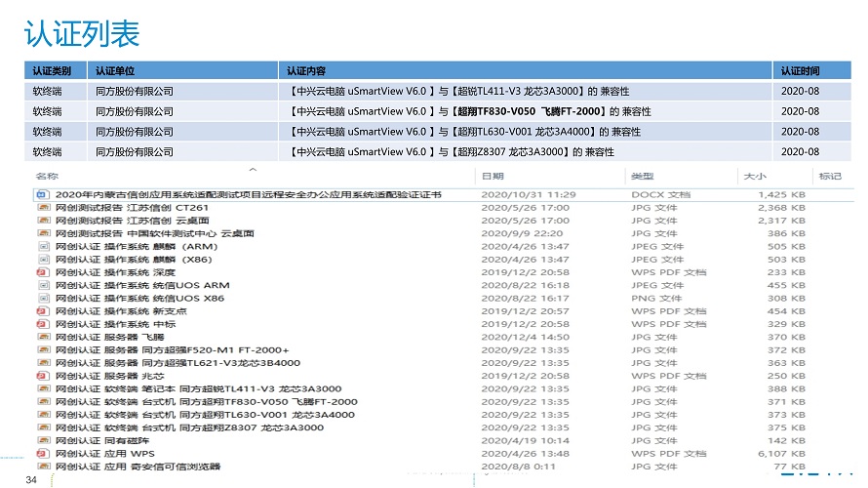
Task: Click icon for 软终端 笔记本 同方超锐TL411-V3
Action: 43,388
